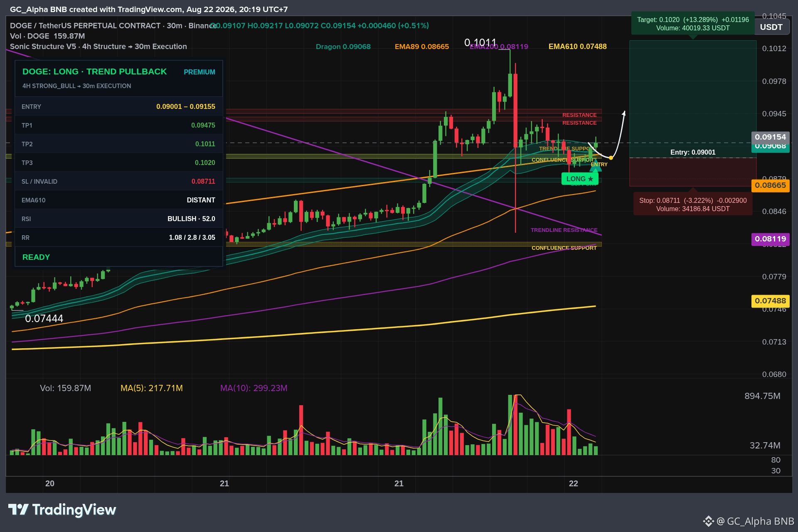Click the MA(5): 217.71M volume label

point(152,388)
